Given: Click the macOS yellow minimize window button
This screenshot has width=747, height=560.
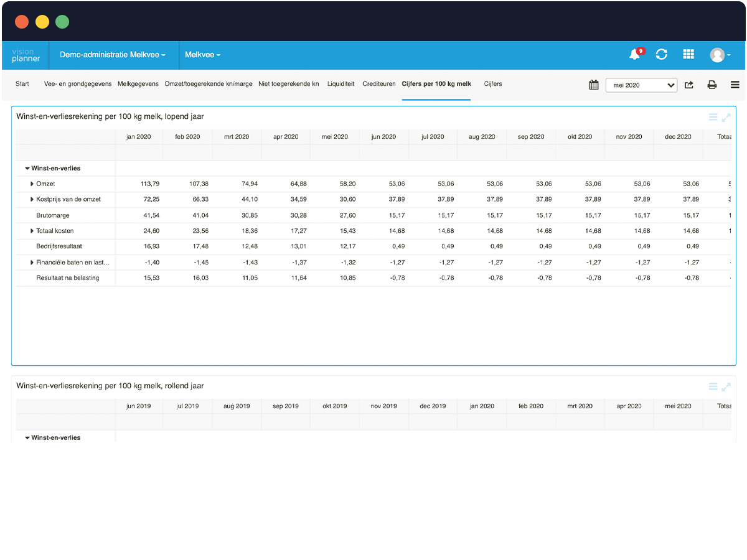Looking at the screenshot, I should pos(42,22).
